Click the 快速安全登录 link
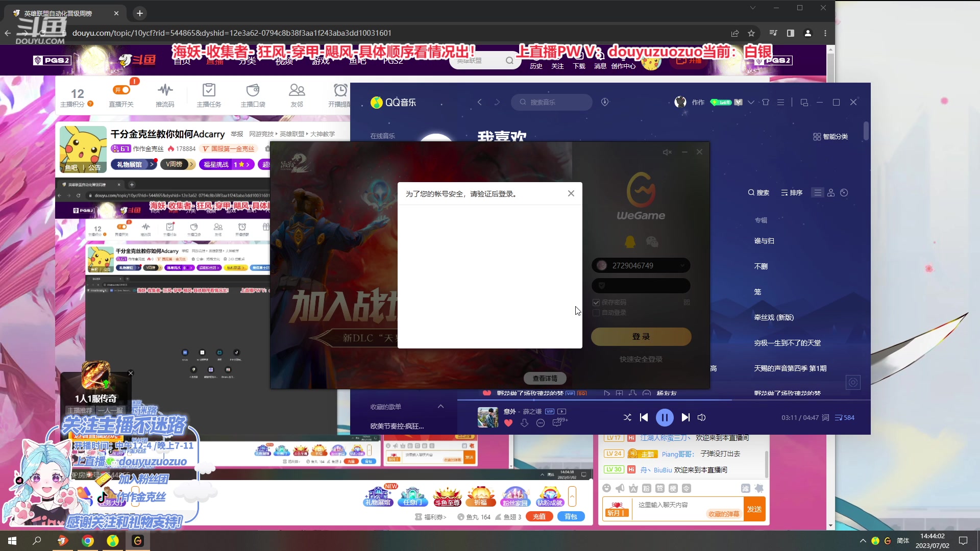The image size is (980, 551). click(x=641, y=359)
